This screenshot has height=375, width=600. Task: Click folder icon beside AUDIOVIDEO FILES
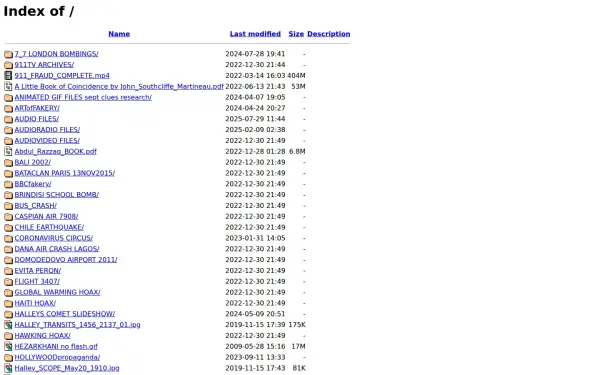coord(8,141)
